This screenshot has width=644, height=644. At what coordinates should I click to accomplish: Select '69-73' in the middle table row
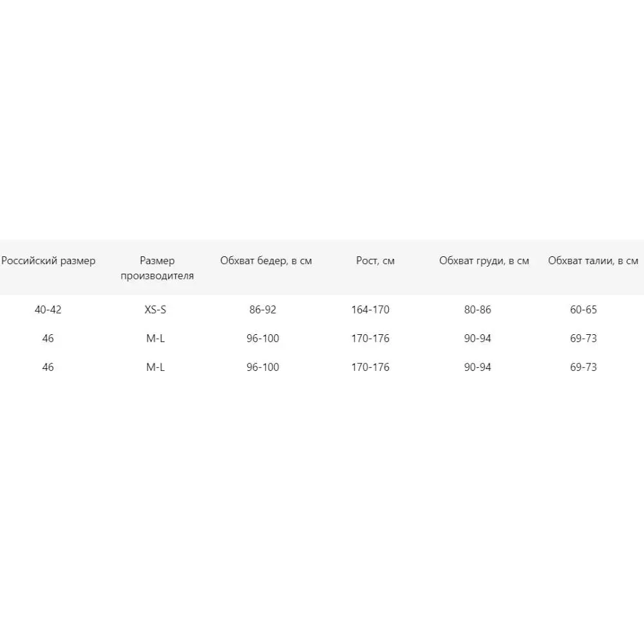point(583,339)
